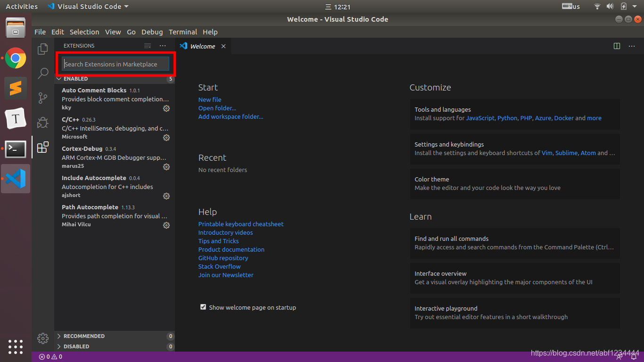Open the Edit menu

click(58, 32)
